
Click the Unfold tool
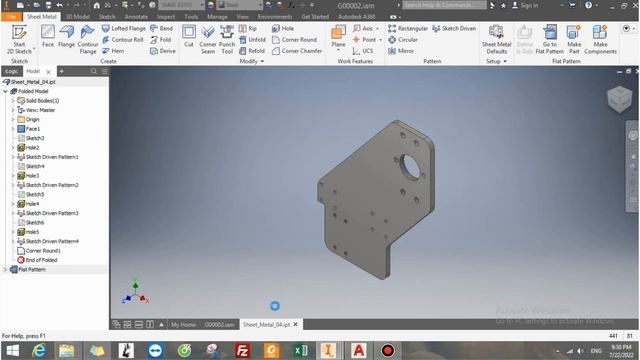pos(252,40)
